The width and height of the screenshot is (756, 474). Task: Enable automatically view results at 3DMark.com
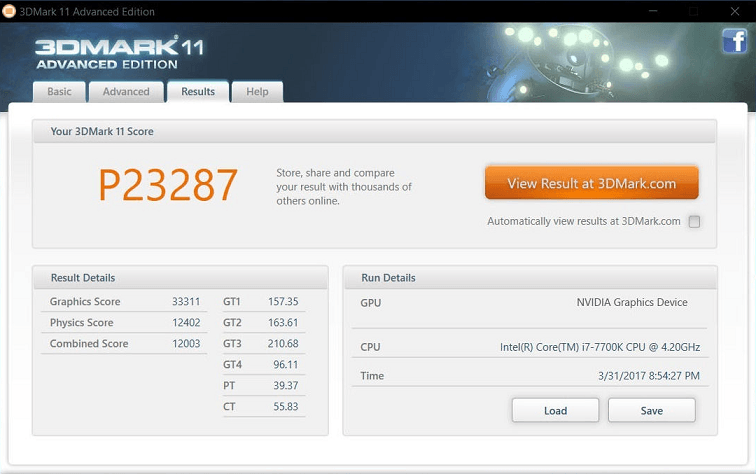694,222
